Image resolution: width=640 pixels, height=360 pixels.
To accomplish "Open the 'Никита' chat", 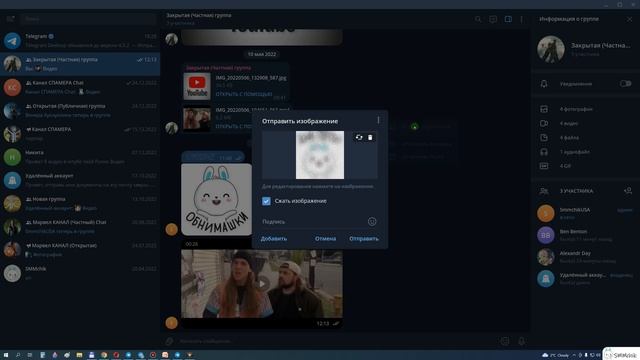I will pyautogui.click(x=80, y=157).
